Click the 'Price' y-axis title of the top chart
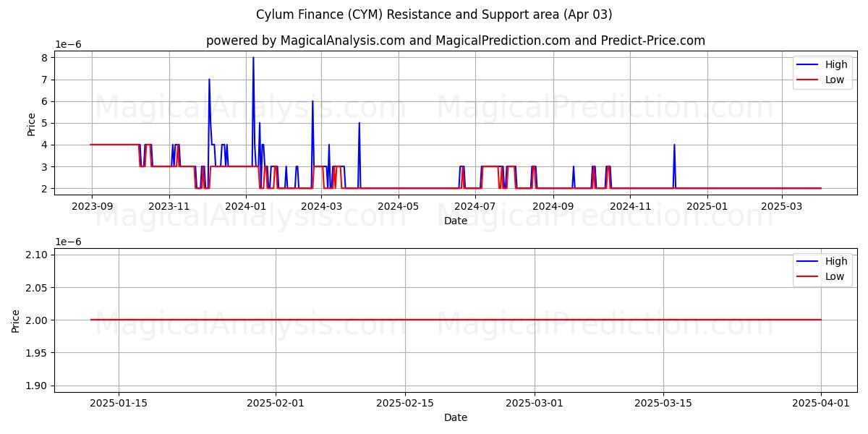Screen dimensions: 868x434 coord(31,123)
